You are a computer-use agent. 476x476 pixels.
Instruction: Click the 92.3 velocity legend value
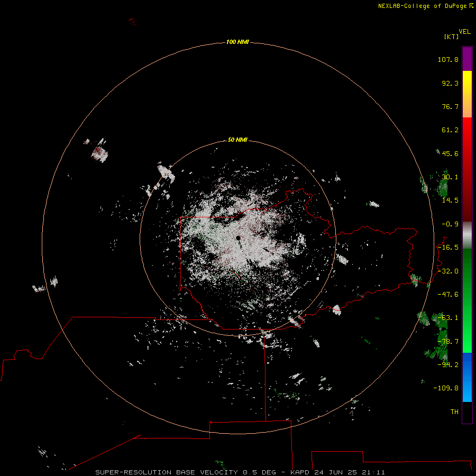pyautogui.click(x=450, y=83)
